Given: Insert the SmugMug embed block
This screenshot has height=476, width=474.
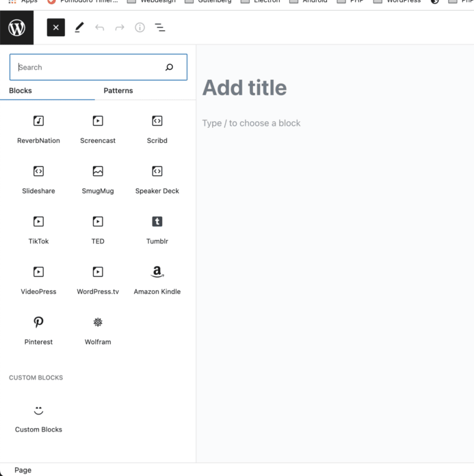Looking at the screenshot, I should (98, 180).
